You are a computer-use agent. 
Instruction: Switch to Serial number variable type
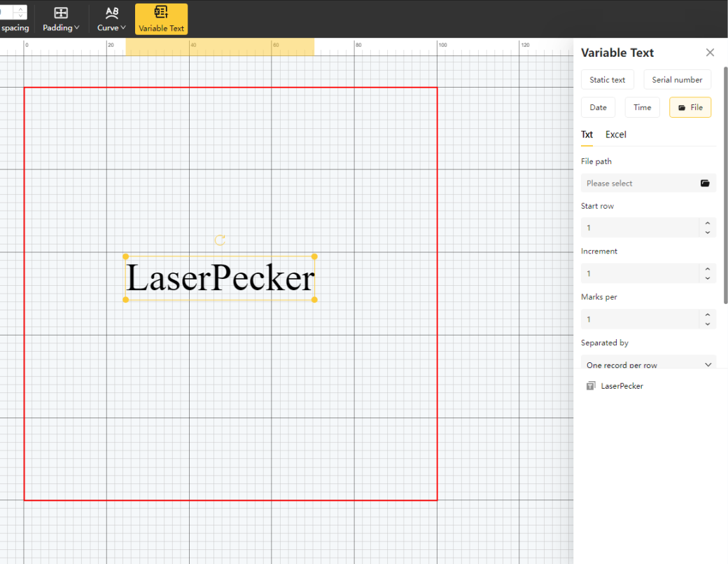[677, 79]
